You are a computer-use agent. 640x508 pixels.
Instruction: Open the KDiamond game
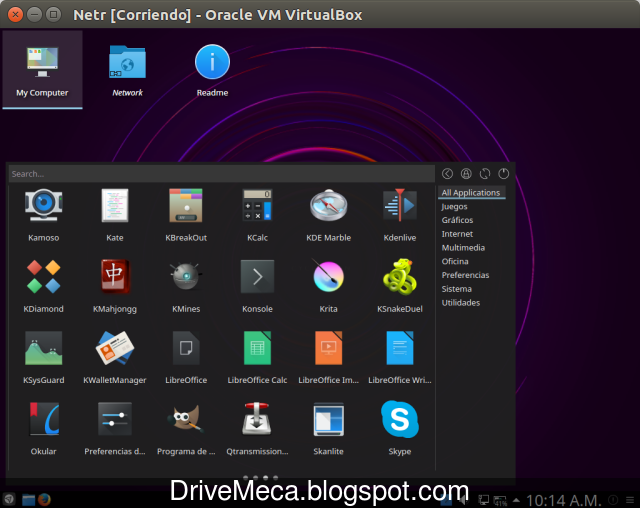[43, 286]
